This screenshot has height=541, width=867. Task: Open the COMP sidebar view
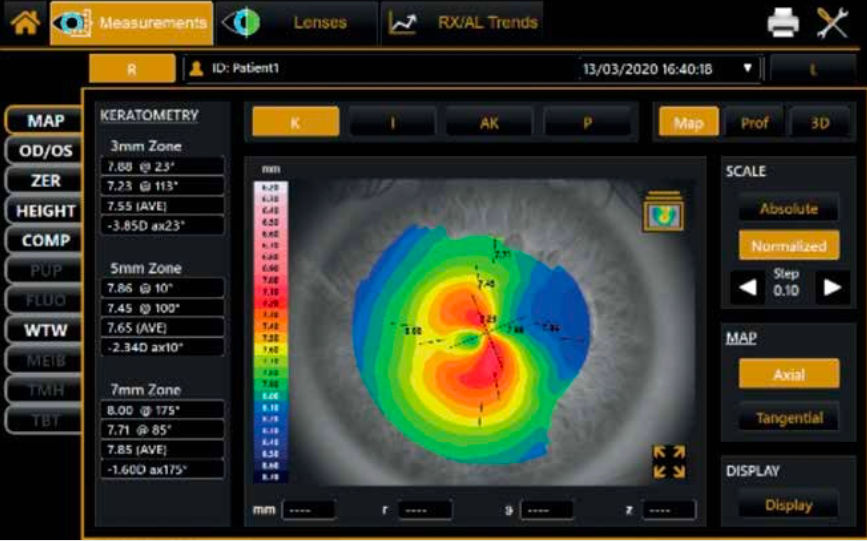coord(44,241)
